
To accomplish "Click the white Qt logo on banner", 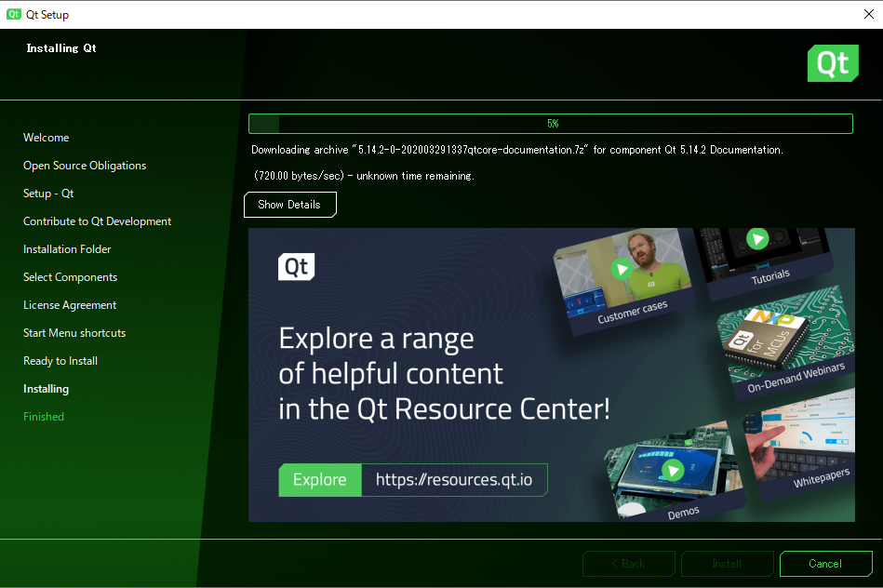I will [x=296, y=266].
